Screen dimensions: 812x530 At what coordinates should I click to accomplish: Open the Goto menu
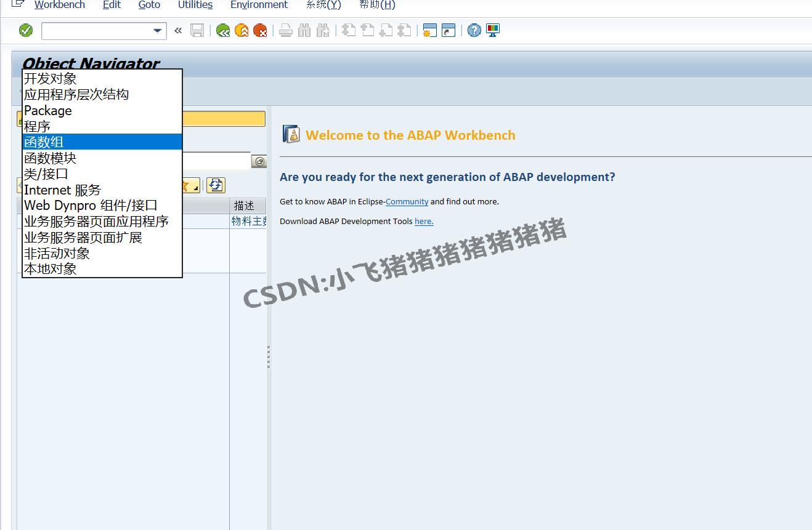[149, 5]
